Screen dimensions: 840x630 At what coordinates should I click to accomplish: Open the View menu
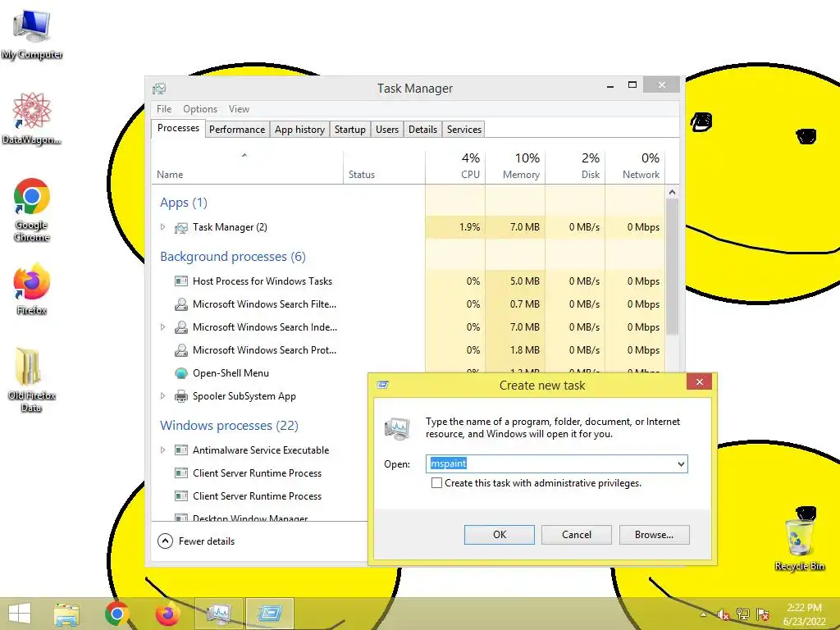click(239, 109)
